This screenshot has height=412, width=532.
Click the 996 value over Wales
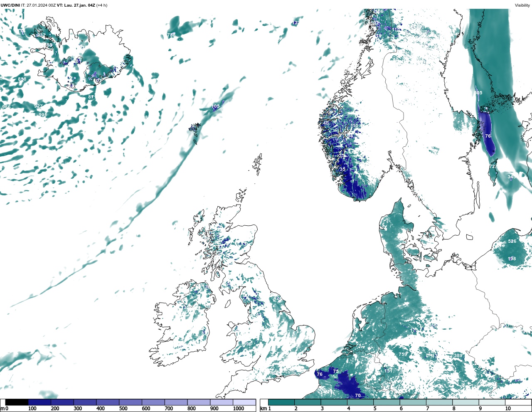pyautogui.click(x=248, y=344)
